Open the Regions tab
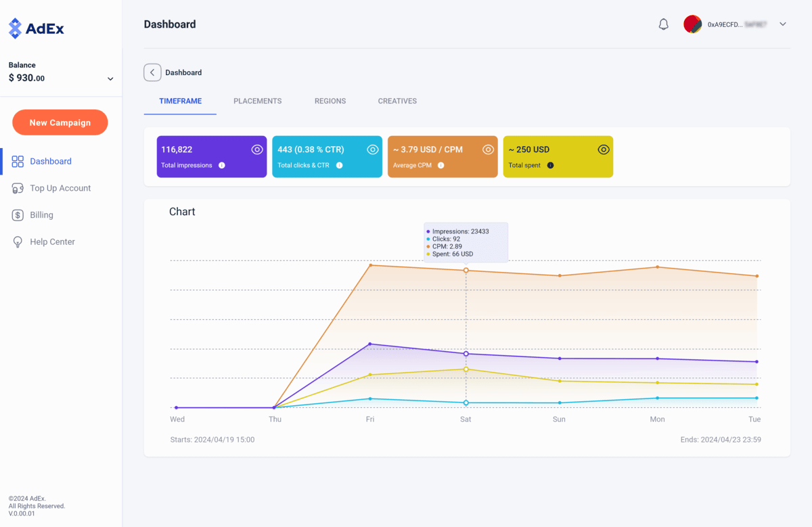This screenshot has width=812, height=527. (x=330, y=101)
